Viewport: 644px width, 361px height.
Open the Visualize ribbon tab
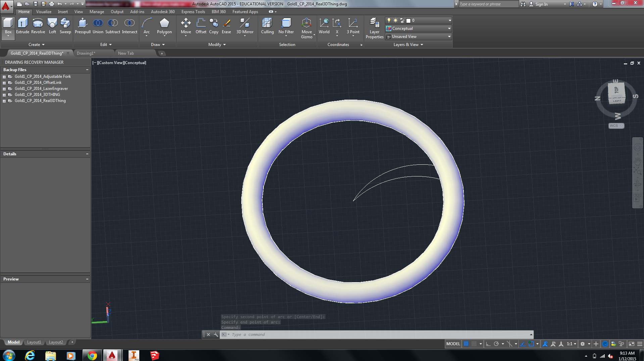pyautogui.click(x=44, y=12)
